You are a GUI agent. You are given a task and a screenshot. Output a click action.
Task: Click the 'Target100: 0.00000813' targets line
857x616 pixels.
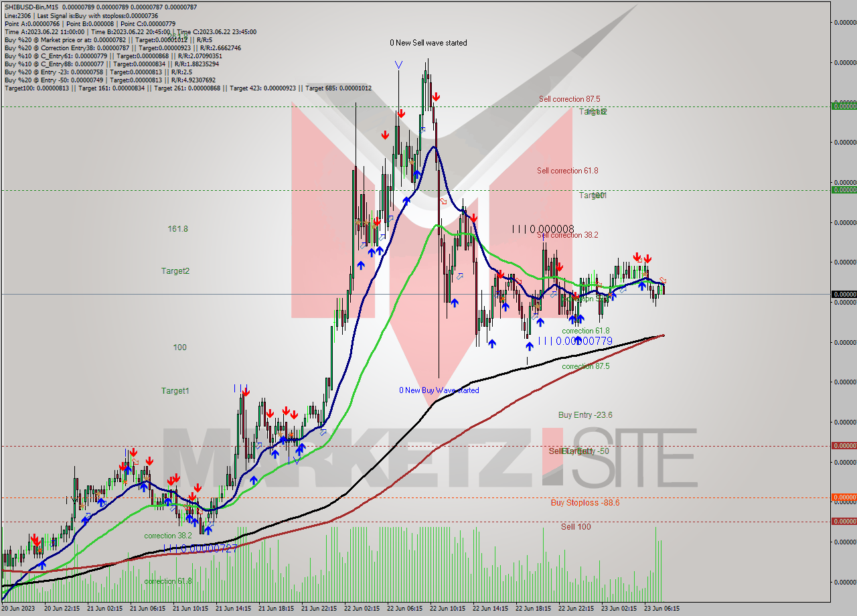point(187,88)
